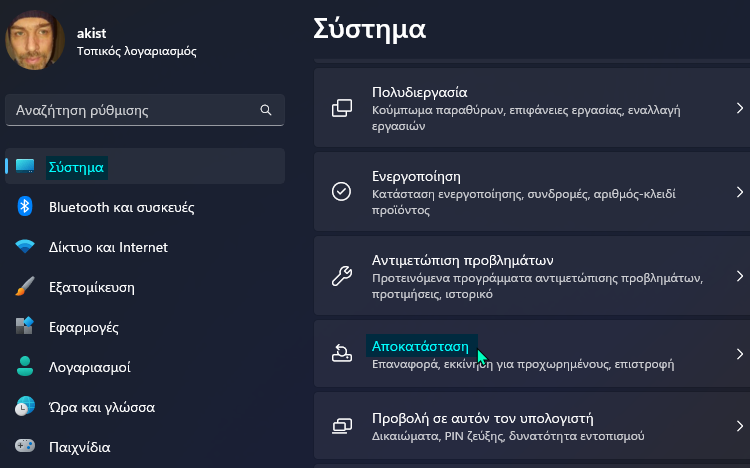Click the Accounts person icon
The width and height of the screenshot is (750, 468).
pyautogui.click(x=26, y=367)
